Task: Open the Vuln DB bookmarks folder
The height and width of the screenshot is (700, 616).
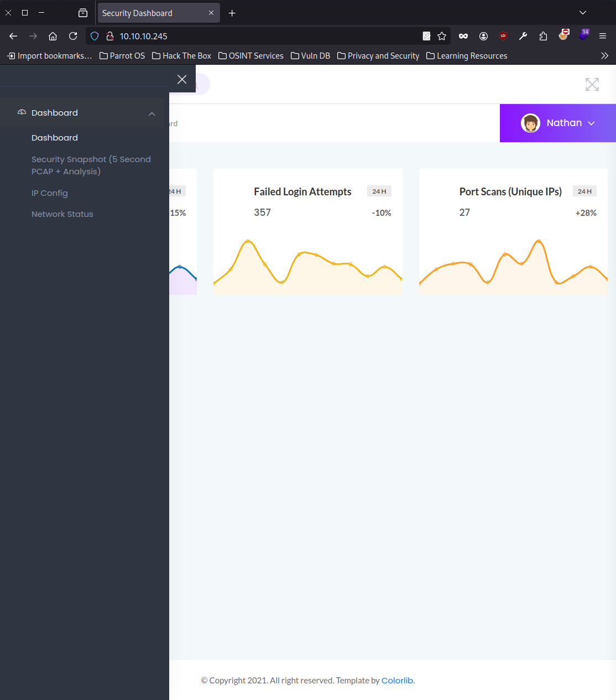Action: (x=310, y=56)
